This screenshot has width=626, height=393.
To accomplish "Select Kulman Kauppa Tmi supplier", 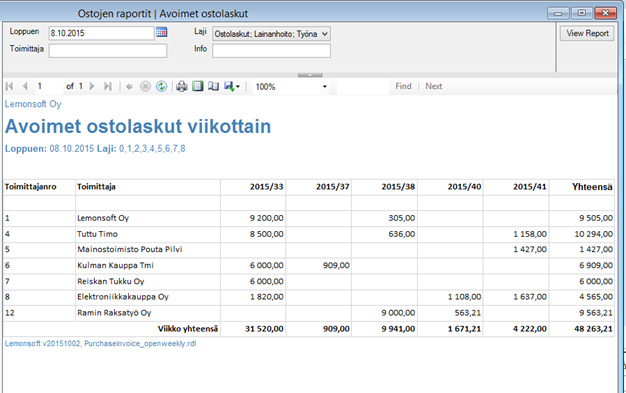I will [x=115, y=265].
